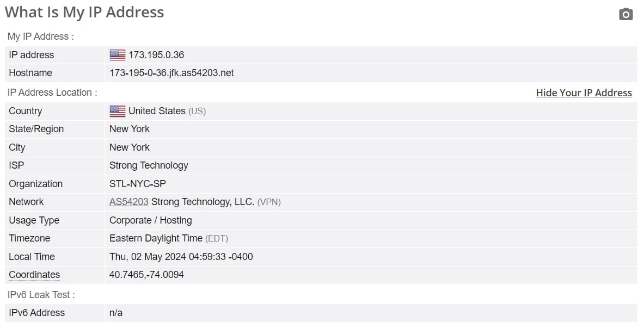Open the Hide Your IP Address link

(x=584, y=93)
